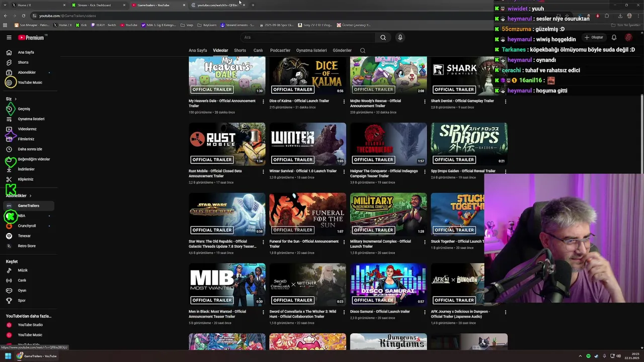Open a new browser tab with plus button

(x=253, y=5)
